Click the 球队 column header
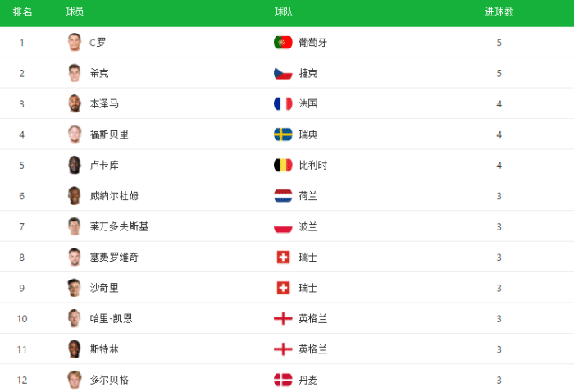The image size is (574, 392). click(284, 12)
